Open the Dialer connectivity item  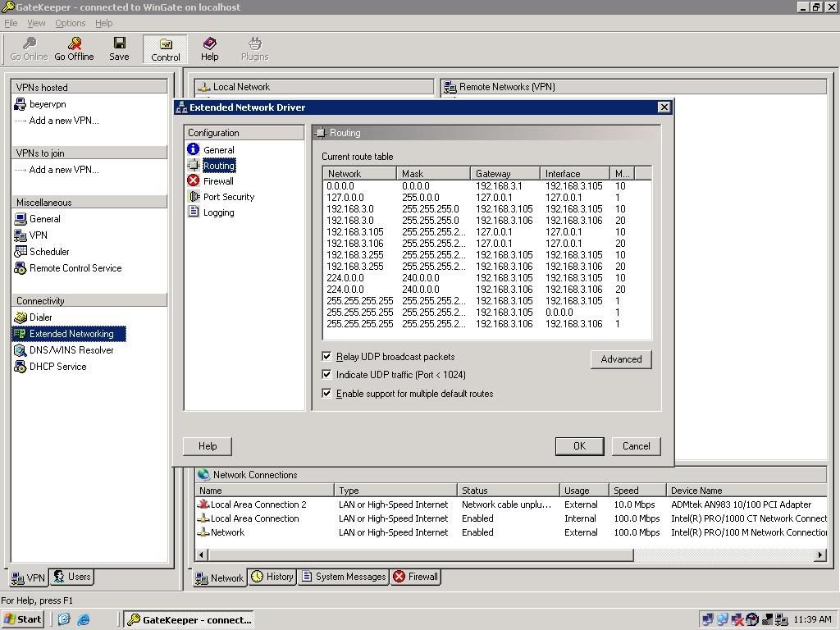click(x=33, y=317)
